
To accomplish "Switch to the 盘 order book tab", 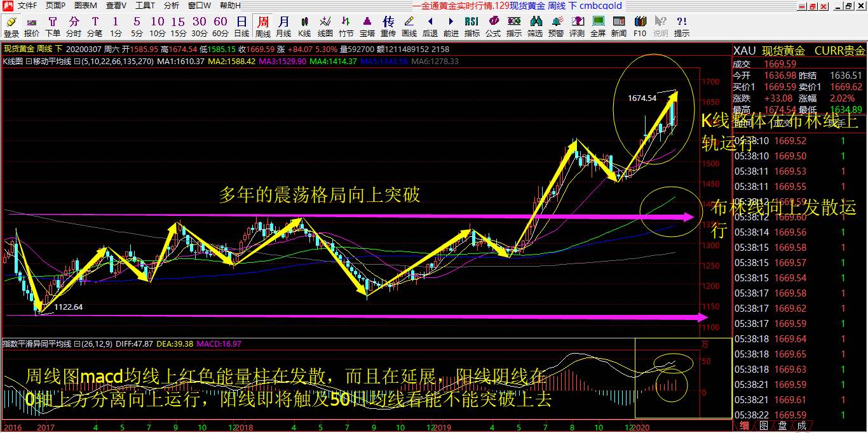I will point(783,426).
